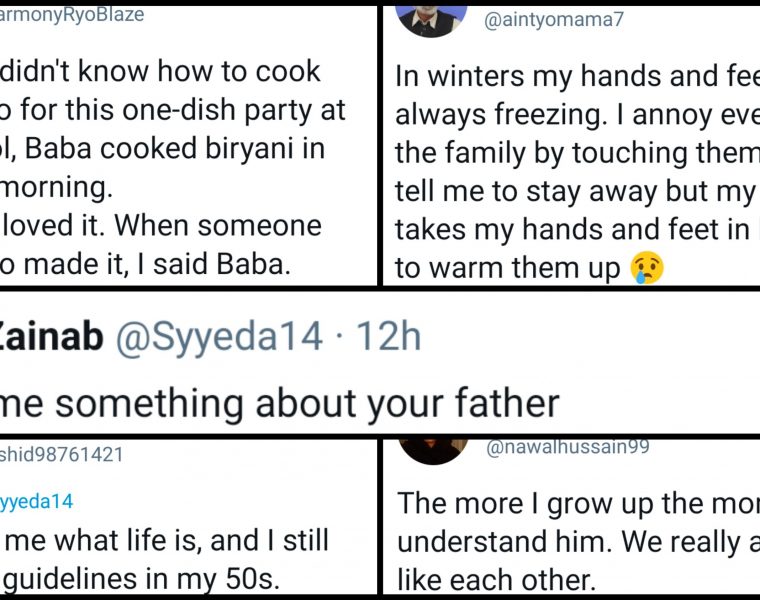Click the 'understand him. We really' line
Image resolution: width=760 pixels, height=600 pixels.
577,541
